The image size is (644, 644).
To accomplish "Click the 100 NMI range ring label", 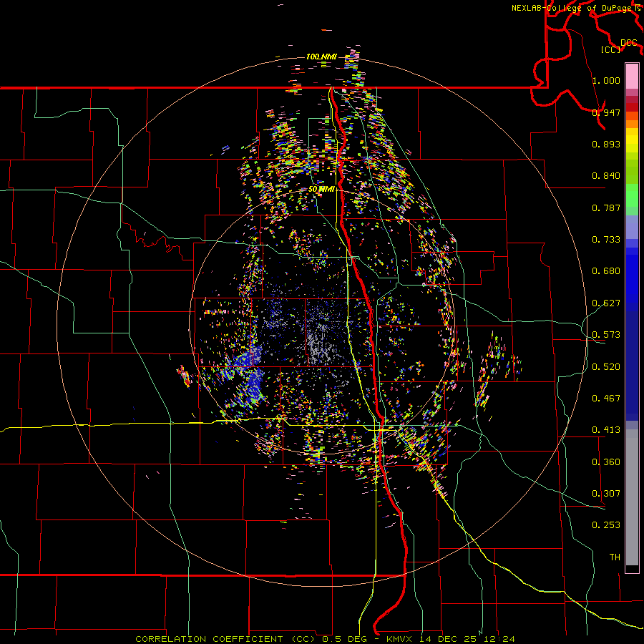I will [x=321, y=57].
